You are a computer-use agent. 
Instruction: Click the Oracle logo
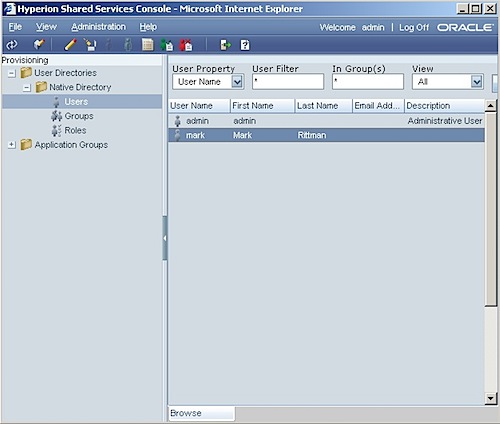(x=465, y=27)
